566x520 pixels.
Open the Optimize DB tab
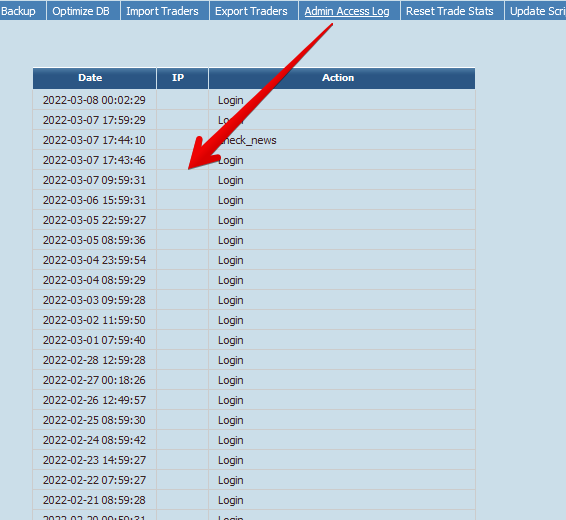(x=81, y=11)
